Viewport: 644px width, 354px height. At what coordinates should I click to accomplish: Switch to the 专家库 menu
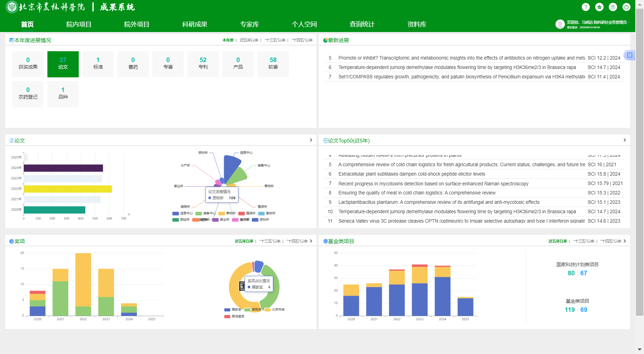tap(250, 24)
